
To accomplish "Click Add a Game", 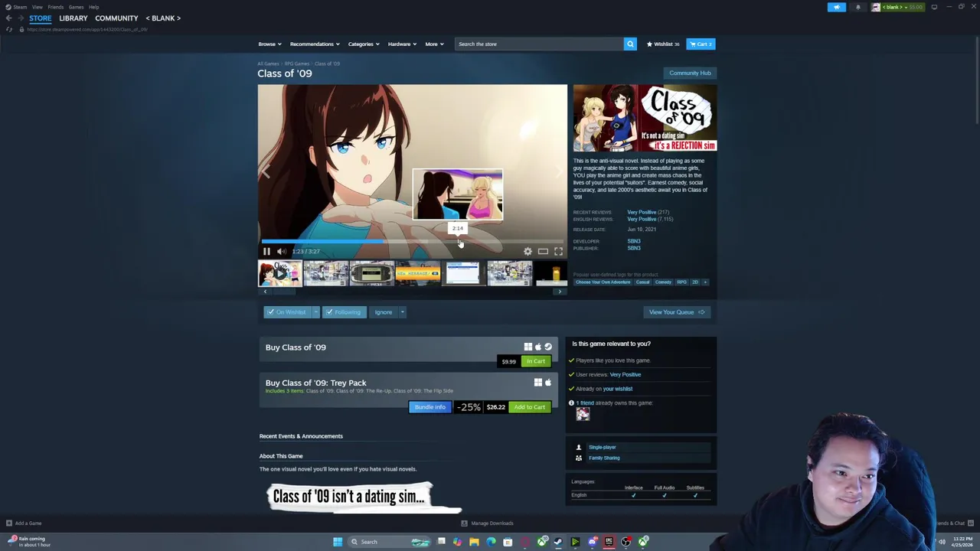I will 24,523.
